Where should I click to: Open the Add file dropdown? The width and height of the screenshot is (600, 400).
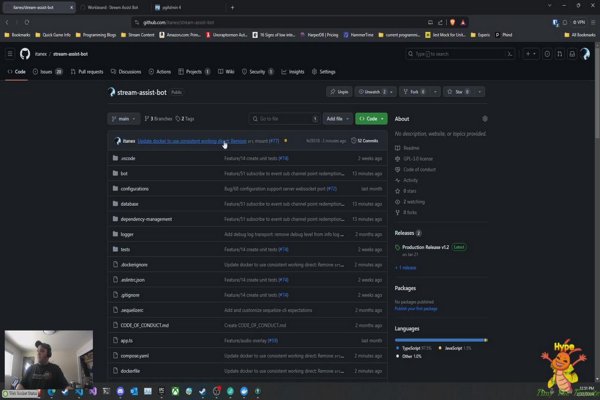pos(338,119)
